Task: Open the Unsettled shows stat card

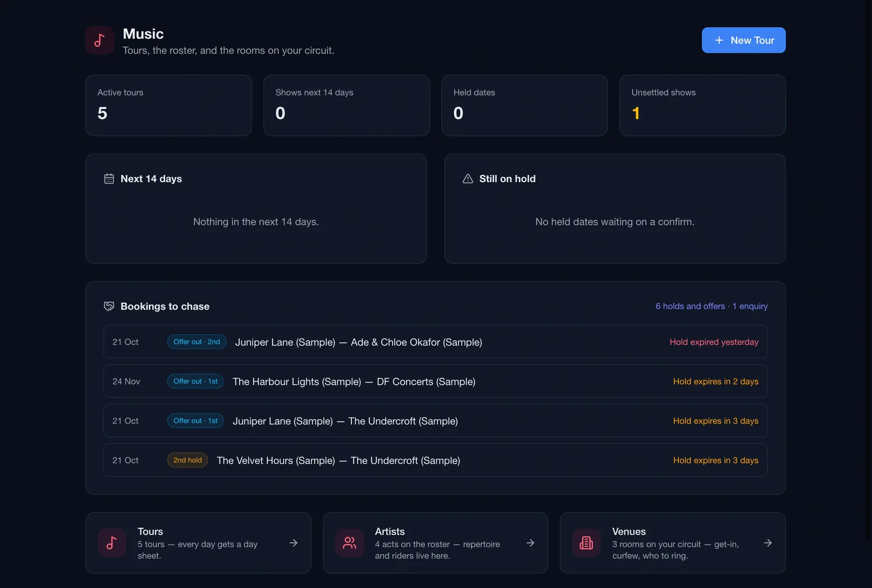Action: coord(702,105)
